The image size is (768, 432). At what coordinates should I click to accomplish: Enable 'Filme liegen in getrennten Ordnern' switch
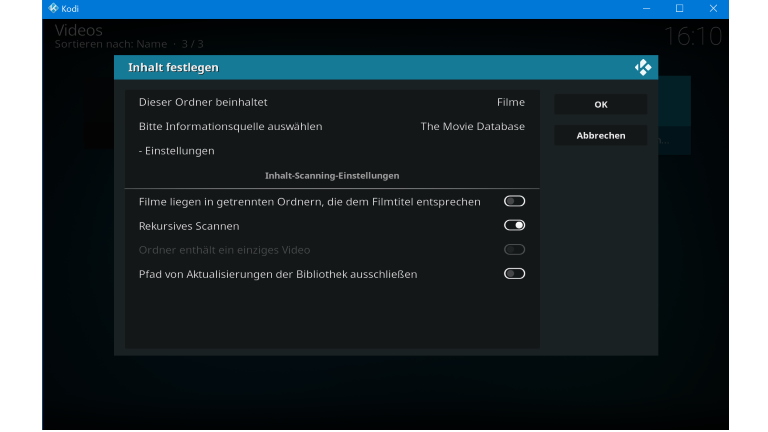point(514,202)
